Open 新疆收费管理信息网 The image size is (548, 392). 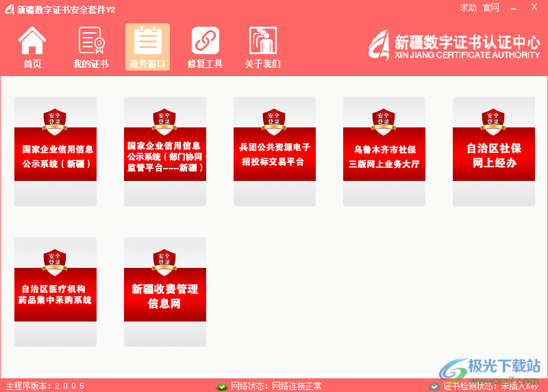point(165,292)
